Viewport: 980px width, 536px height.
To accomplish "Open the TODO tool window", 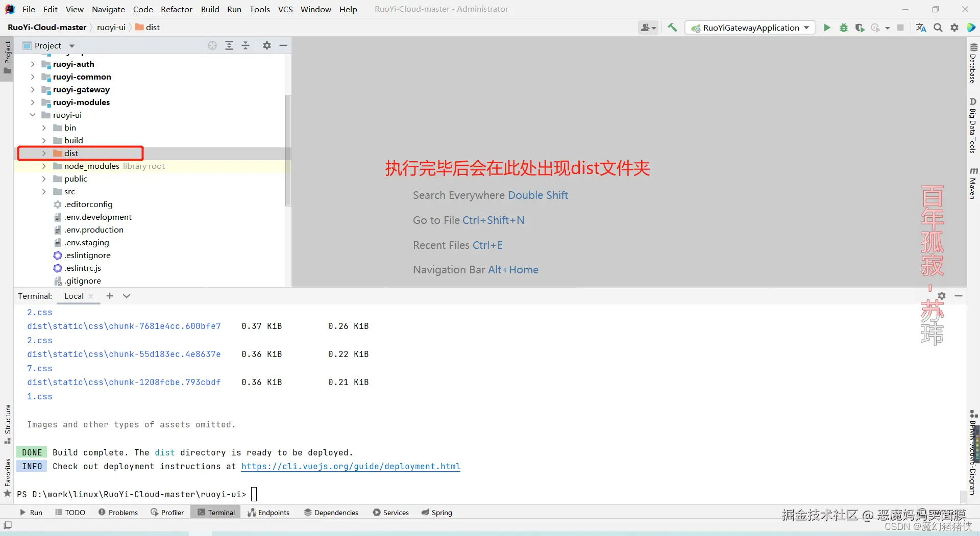I will coord(70,513).
